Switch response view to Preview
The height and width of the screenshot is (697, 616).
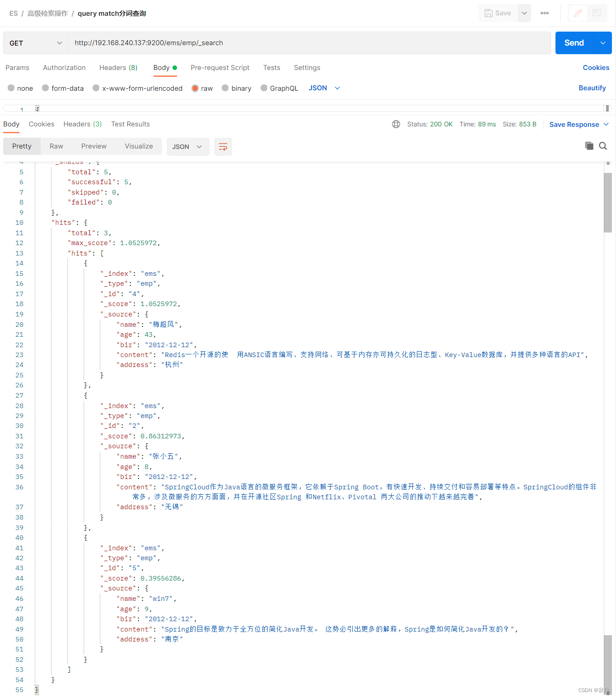tap(94, 146)
